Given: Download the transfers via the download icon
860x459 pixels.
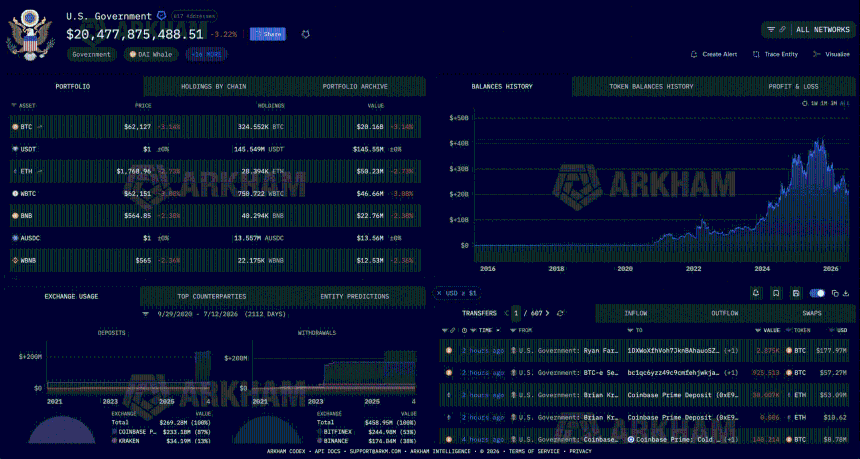Looking at the screenshot, I should pyautogui.click(x=848, y=293).
